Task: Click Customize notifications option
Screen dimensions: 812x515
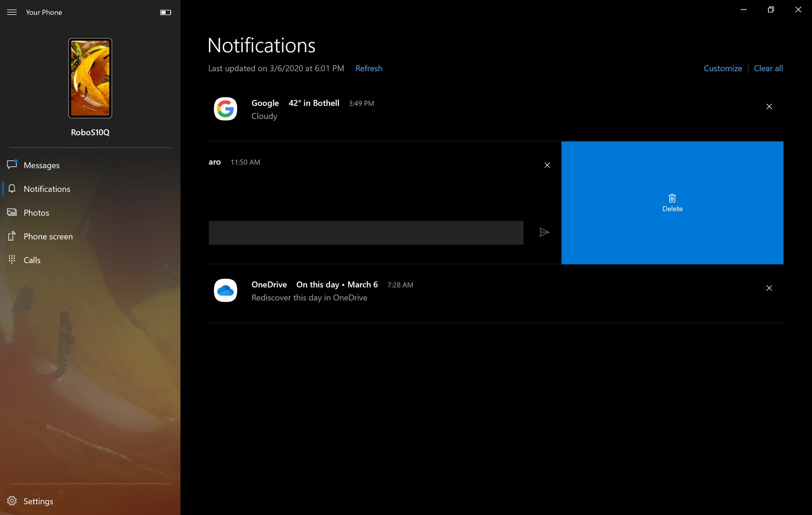Action: 723,68
